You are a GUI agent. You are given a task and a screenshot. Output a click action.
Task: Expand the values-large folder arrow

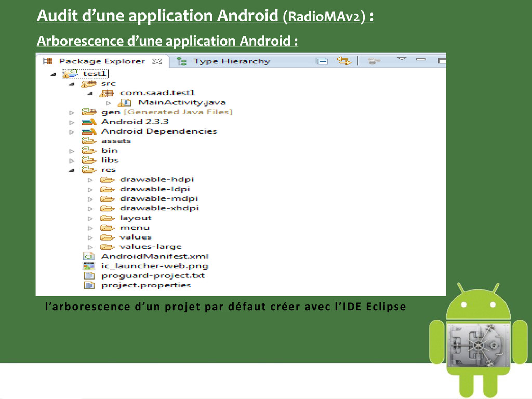[x=90, y=247]
